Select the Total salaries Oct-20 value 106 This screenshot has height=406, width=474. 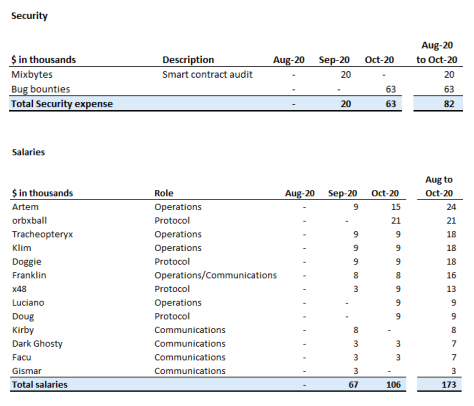393,385
